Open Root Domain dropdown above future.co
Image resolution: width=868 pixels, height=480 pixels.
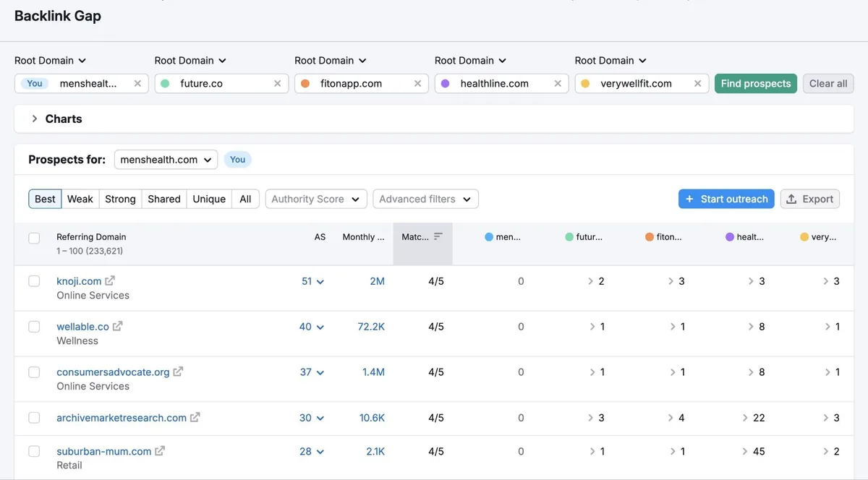click(190, 60)
